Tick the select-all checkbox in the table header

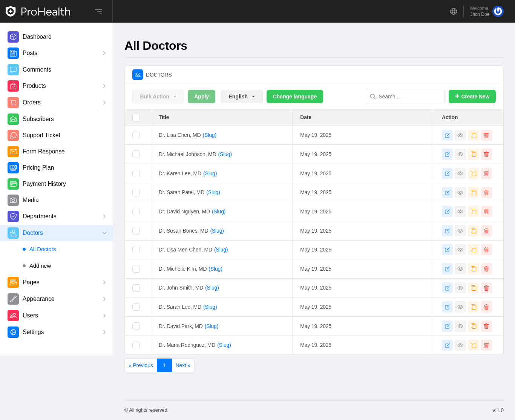click(136, 118)
